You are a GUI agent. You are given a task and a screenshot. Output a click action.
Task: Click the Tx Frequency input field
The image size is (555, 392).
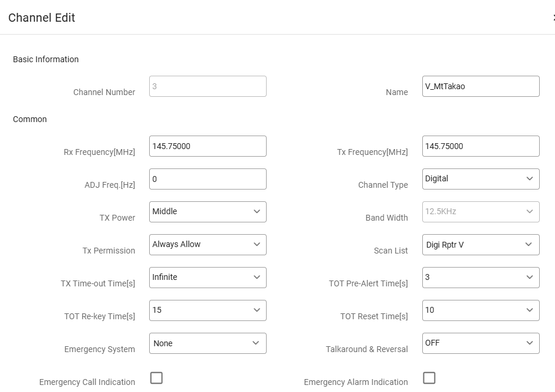coord(480,146)
